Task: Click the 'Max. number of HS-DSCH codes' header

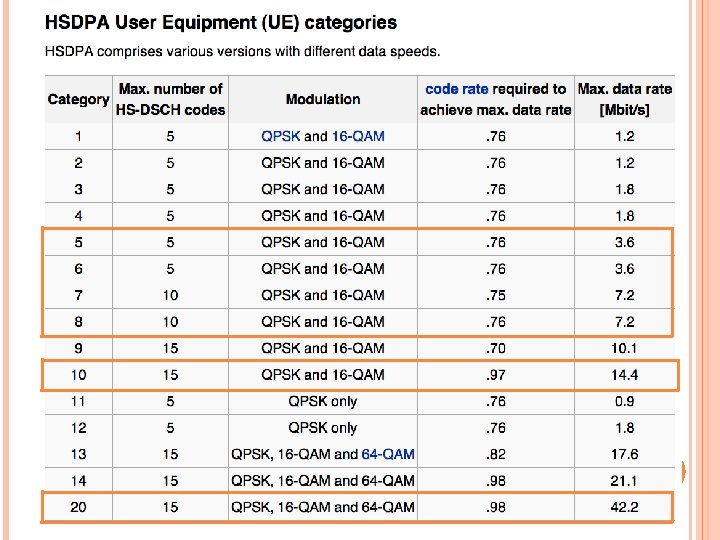Action: 170,99
